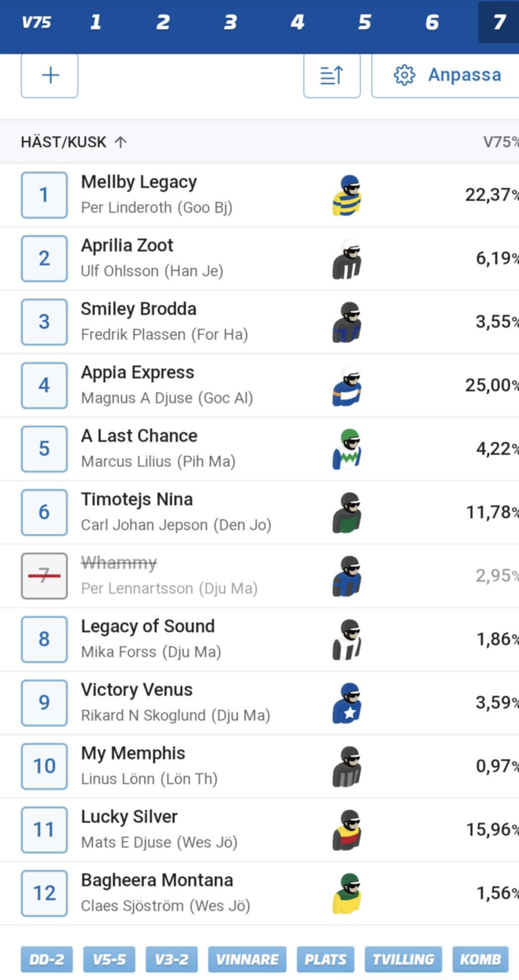Click Mellby Legacy's yellow-blue striped jockey icon
The width and height of the screenshot is (519, 980).
(347, 195)
